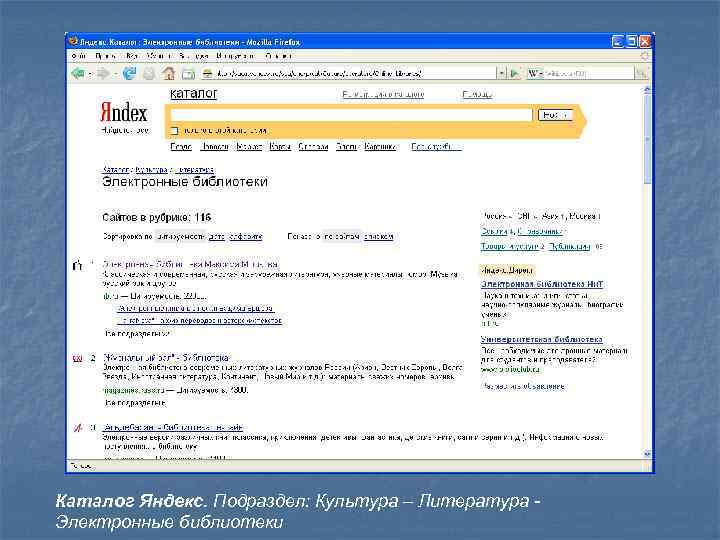Click the Firefox icon in title bar
The image size is (720, 540).
pos(73,41)
